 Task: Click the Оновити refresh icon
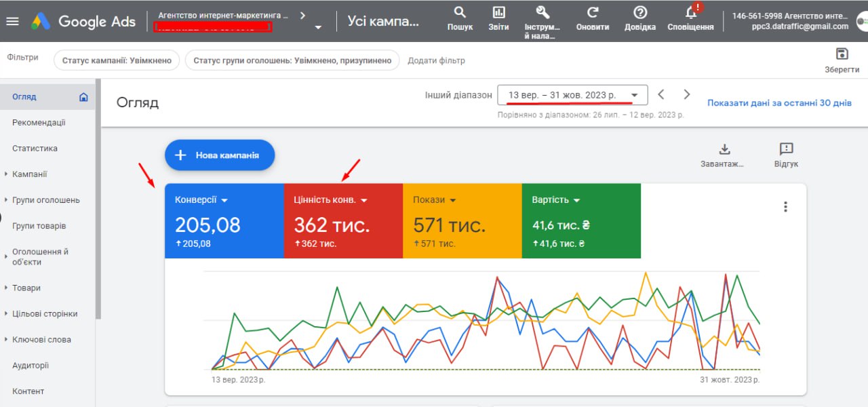pos(593,12)
